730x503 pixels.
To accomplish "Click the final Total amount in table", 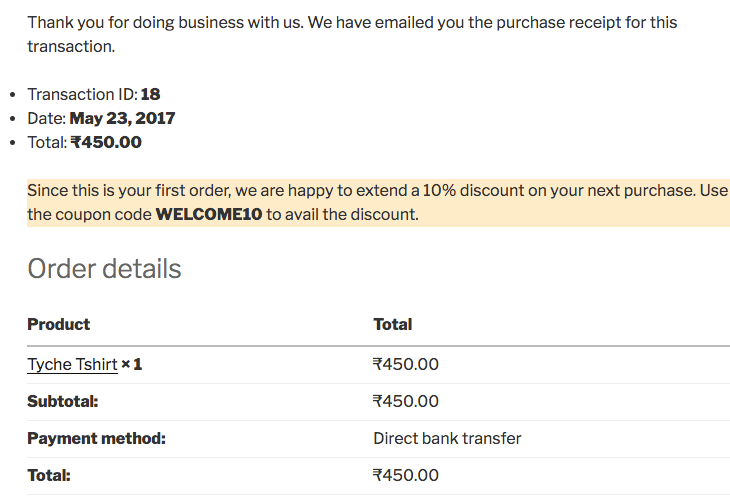I will pyautogui.click(x=406, y=475).
